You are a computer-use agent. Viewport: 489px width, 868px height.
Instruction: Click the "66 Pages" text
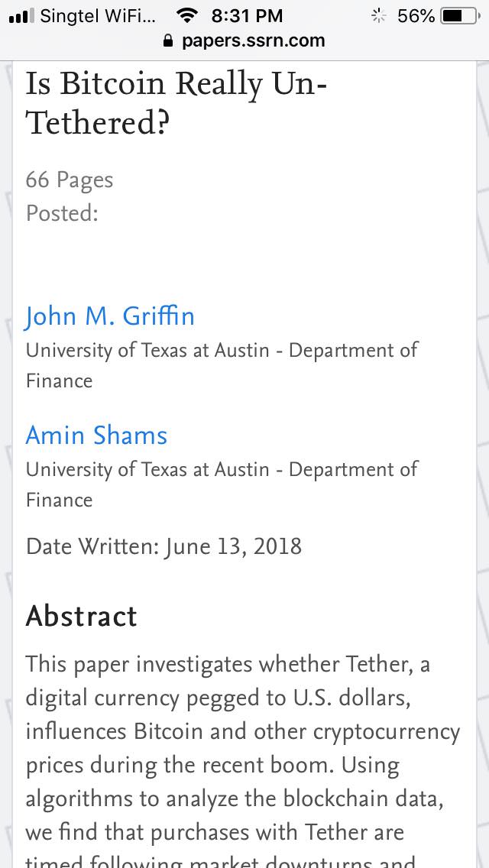pos(70,180)
